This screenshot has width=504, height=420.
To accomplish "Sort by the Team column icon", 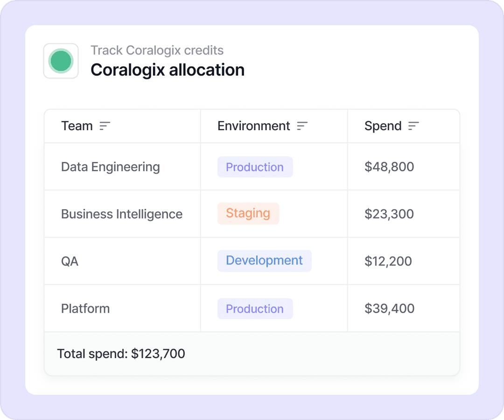I will [x=105, y=126].
